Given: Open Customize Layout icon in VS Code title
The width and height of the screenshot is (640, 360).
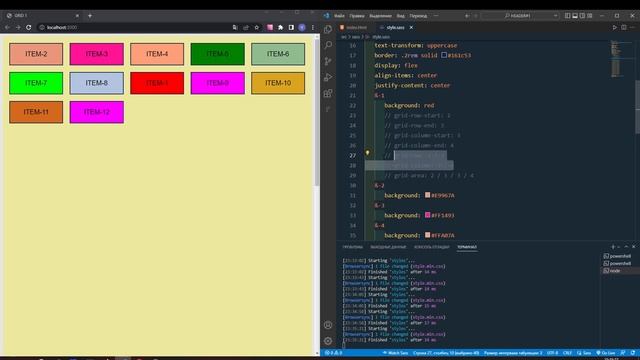Looking at the screenshot, I should pyautogui.click(x=589, y=16).
